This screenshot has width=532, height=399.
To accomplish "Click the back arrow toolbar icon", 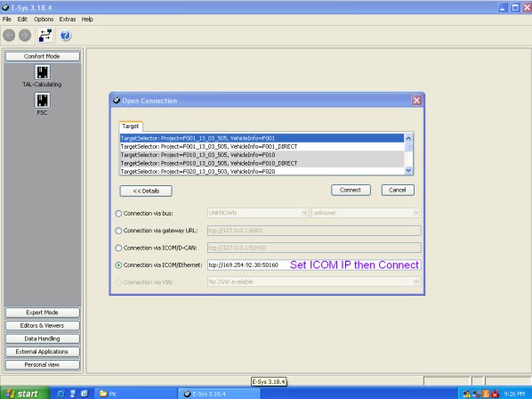I will pos(9,36).
